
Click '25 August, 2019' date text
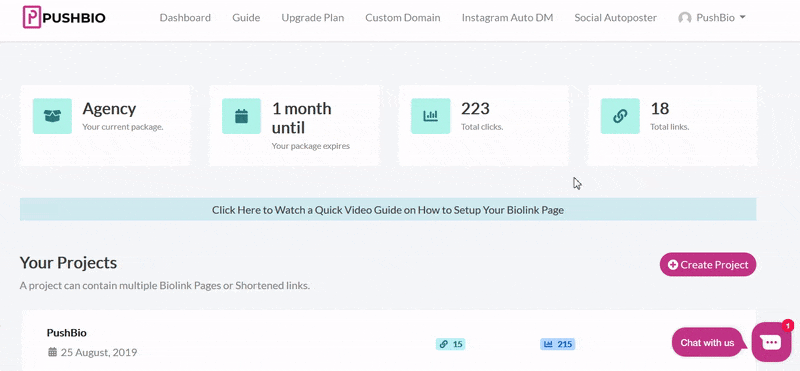99,352
